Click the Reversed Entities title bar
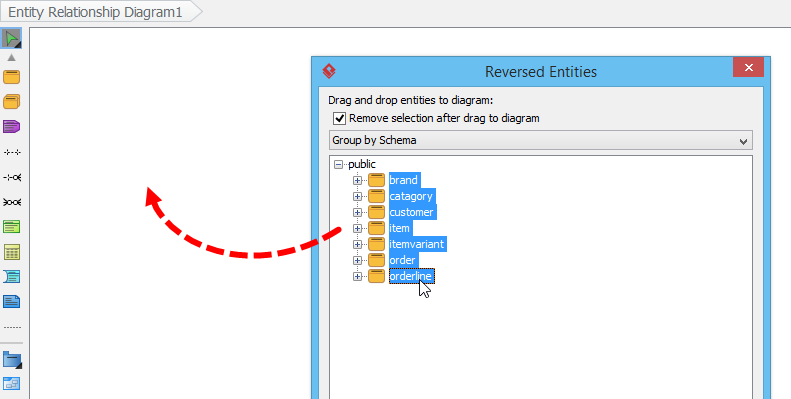This screenshot has width=791, height=399. (x=541, y=72)
